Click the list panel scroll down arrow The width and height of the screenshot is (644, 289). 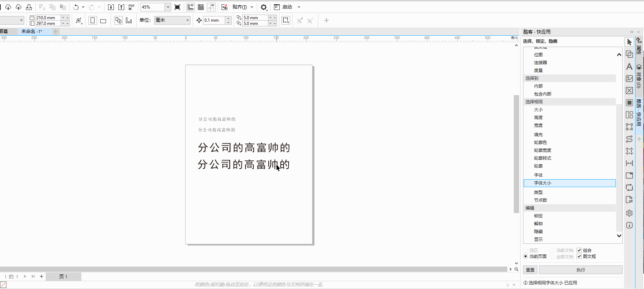[x=619, y=236]
